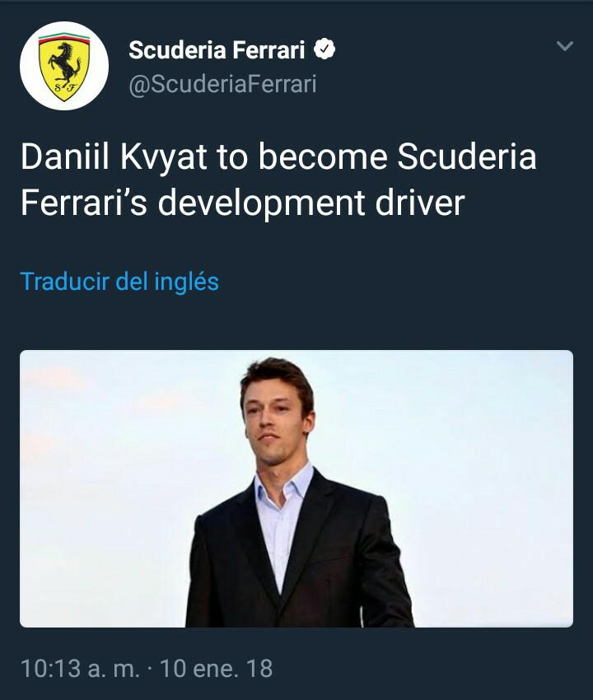Viewport: 593px width, 700px height.
Task: Click the words development driver in the tweet
Action: click(311, 203)
